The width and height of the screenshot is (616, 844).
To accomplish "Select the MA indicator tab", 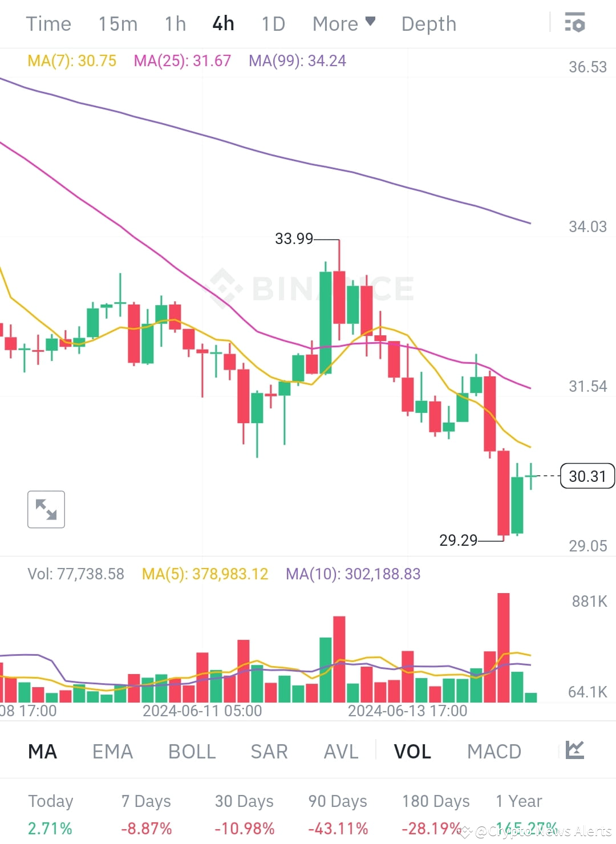I will point(42,752).
